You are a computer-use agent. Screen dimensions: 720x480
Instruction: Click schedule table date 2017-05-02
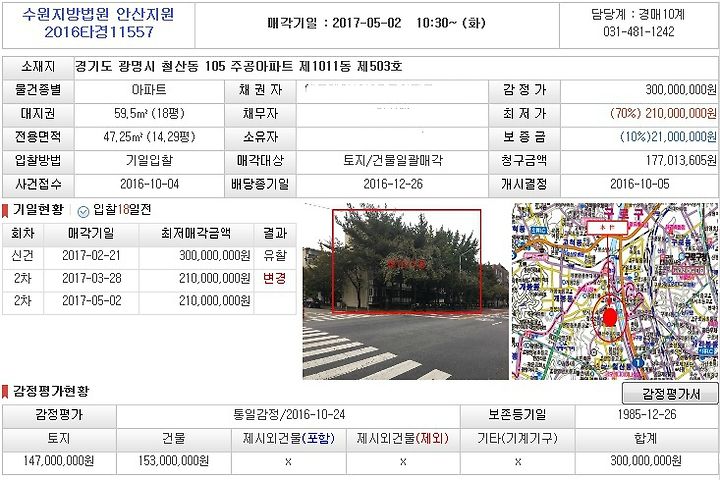click(x=91, y=301)
